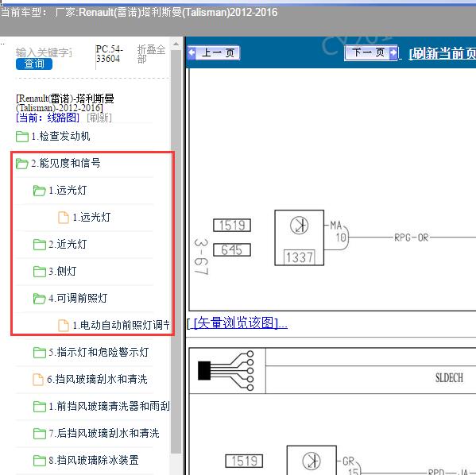Click the 查询 search button

click(x=34, y=64)
